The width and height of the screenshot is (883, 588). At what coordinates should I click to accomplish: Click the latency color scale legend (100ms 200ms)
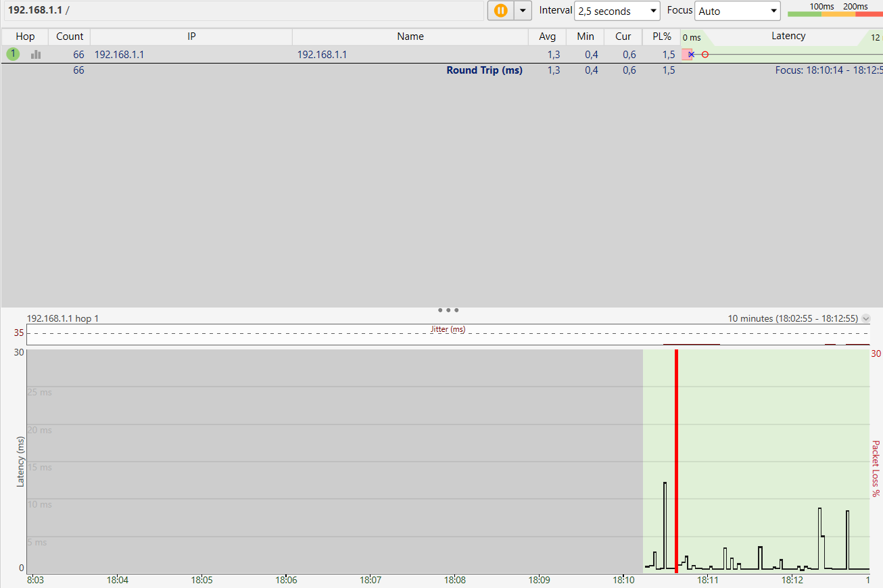(835, 10)
